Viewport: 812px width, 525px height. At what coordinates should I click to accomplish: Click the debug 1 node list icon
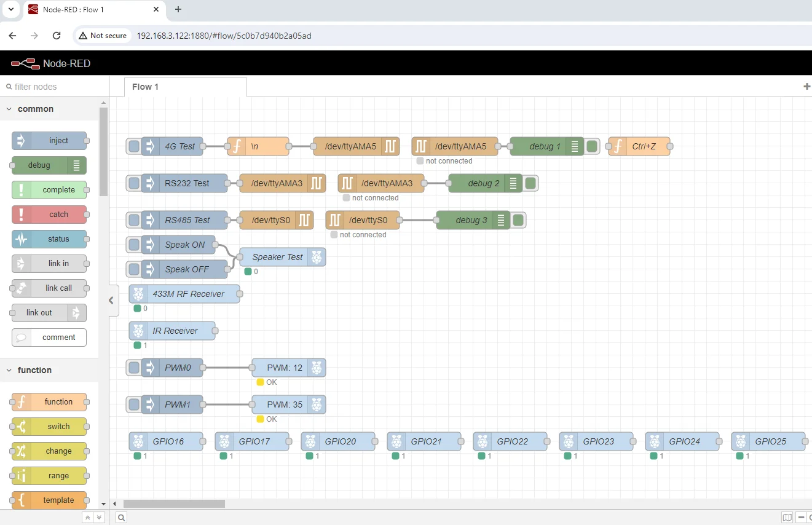[575, 146]
